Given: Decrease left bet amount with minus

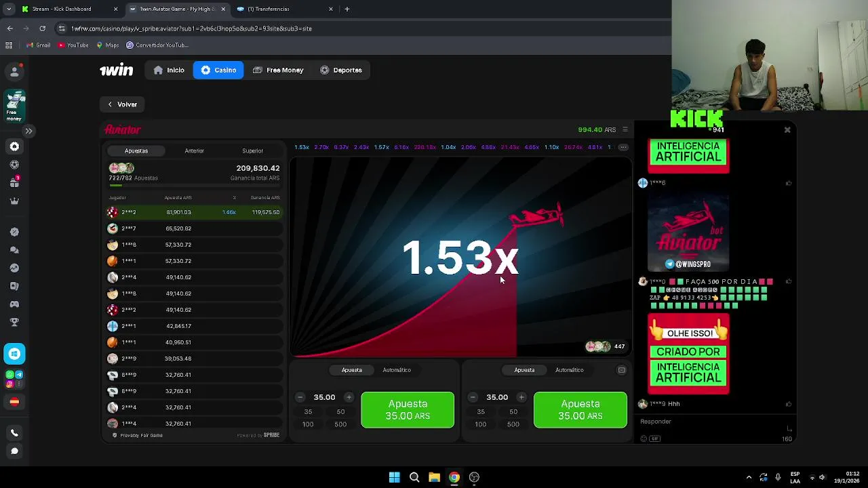Looking at the screenshot, I should (300, 397).
